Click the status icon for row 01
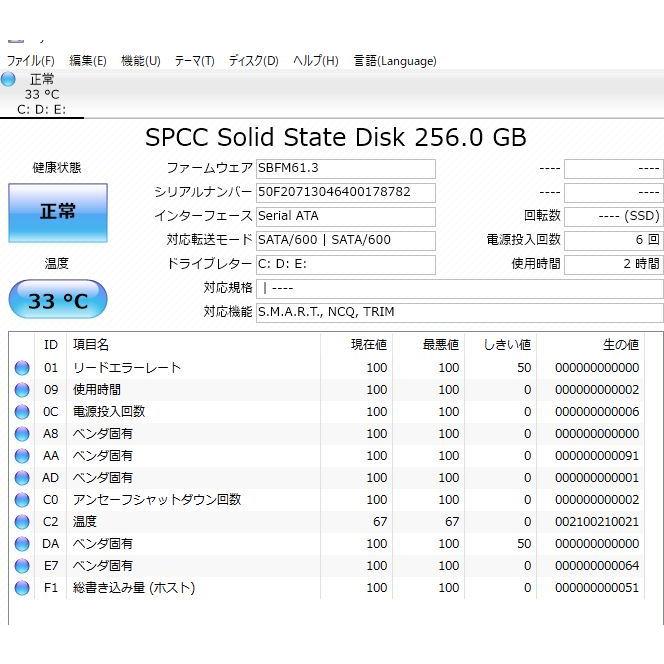The image size is (664, 664). 22,368
